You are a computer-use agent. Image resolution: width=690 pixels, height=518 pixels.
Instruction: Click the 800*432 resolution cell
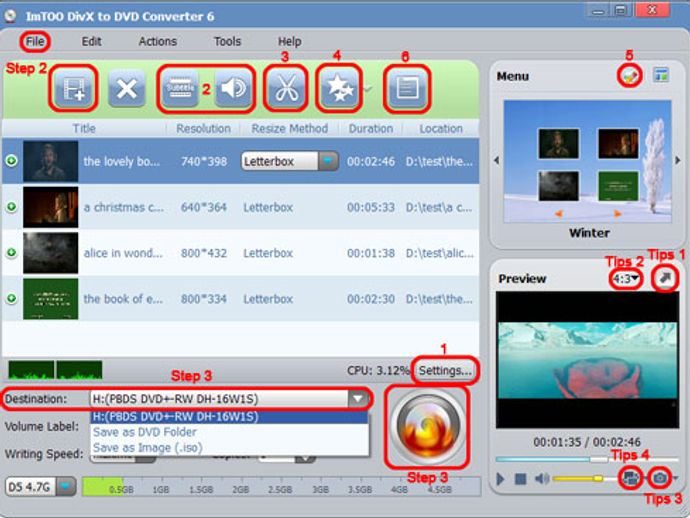(204, 253)
